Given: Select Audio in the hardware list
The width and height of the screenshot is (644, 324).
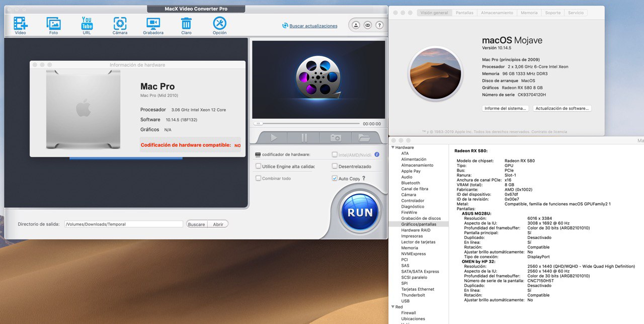Looking at the screenshot, I should click(407, 177).
